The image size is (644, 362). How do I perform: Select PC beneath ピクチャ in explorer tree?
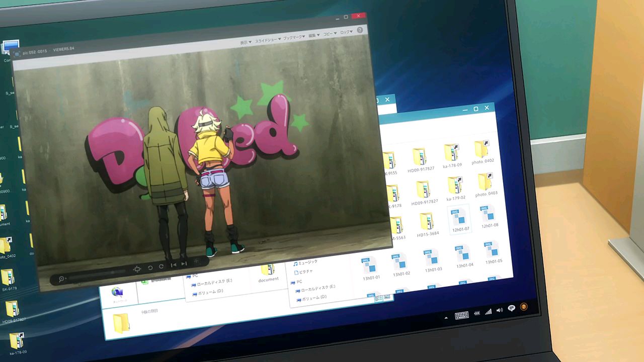296,282
